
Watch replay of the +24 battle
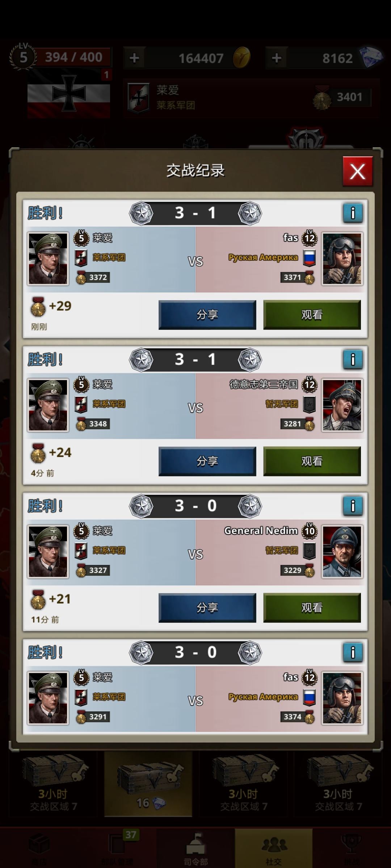[312, 461]
